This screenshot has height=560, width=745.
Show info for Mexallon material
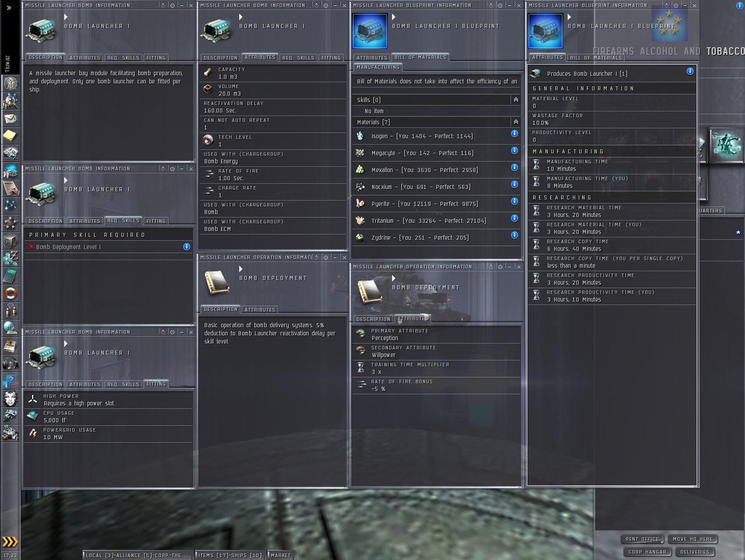pos(514,167)
